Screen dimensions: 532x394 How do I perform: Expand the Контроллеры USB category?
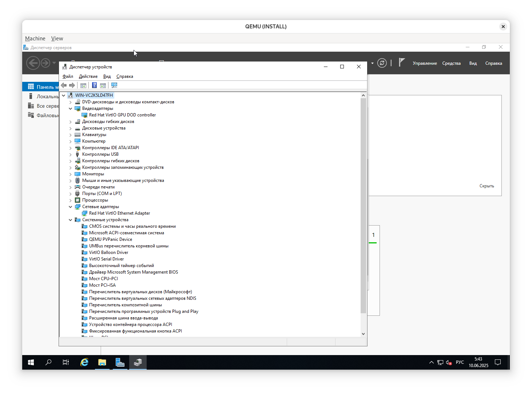tap(71, 154)
